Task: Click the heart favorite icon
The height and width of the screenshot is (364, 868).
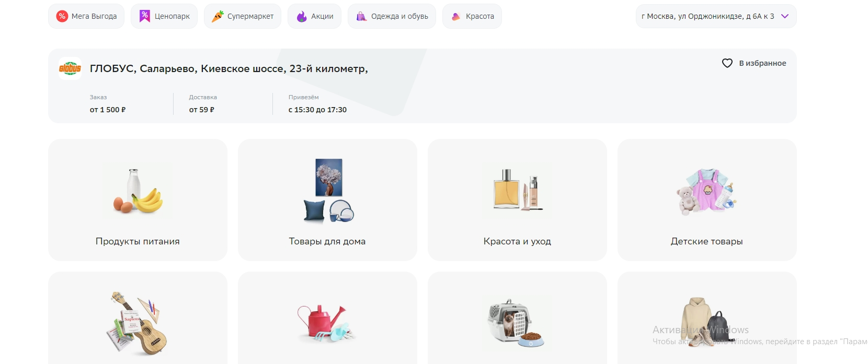Action: coord(727,63)
